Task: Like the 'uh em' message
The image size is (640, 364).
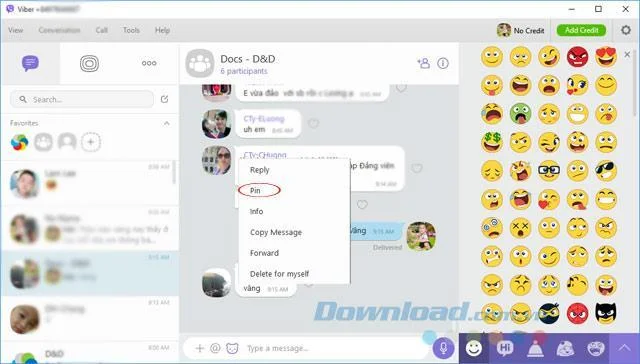Action: (x=313, y=123)
